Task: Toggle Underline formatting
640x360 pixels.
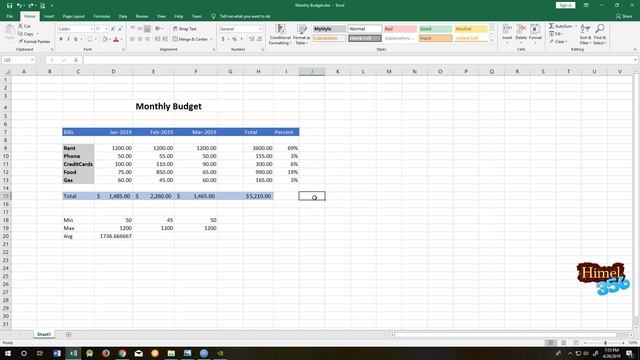Action: [x=76, y=39]
